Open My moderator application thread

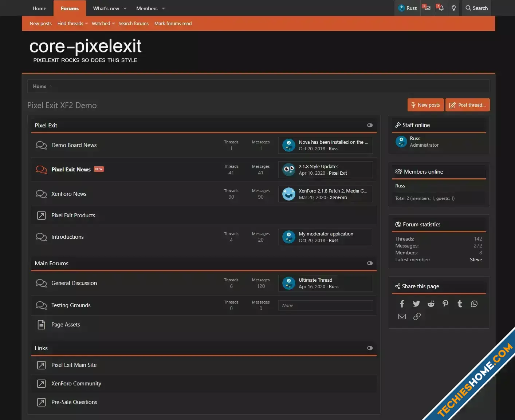326,234
